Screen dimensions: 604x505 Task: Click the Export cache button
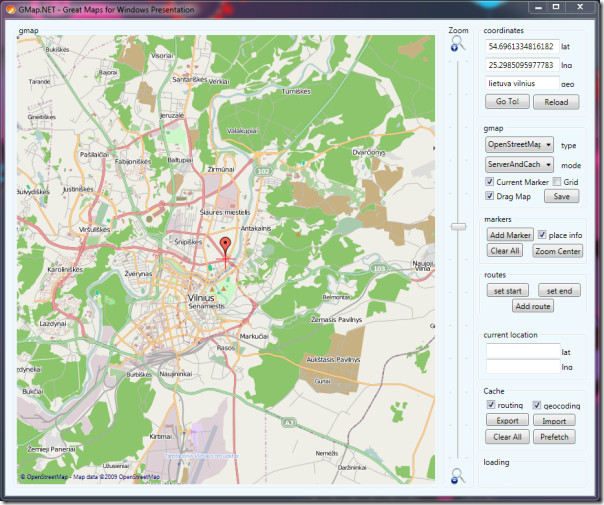tap(507, 421)
